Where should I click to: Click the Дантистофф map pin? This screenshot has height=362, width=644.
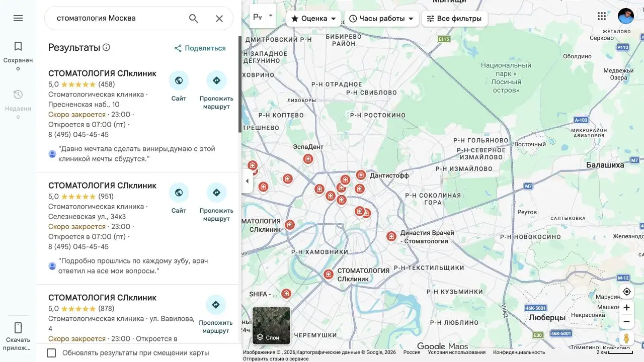click(361, 175)
